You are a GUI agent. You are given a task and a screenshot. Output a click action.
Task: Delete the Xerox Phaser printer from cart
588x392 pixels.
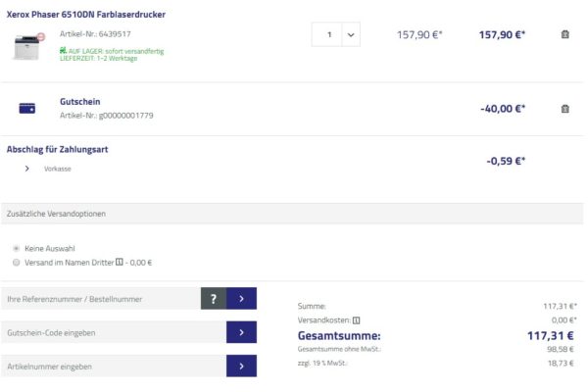[564, 35]
